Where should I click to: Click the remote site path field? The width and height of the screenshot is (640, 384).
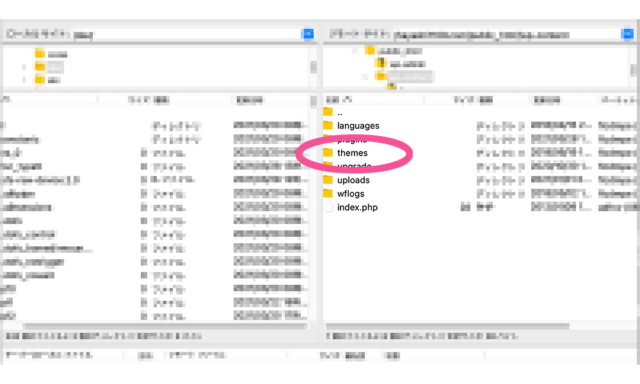click(x=507, y=35)
